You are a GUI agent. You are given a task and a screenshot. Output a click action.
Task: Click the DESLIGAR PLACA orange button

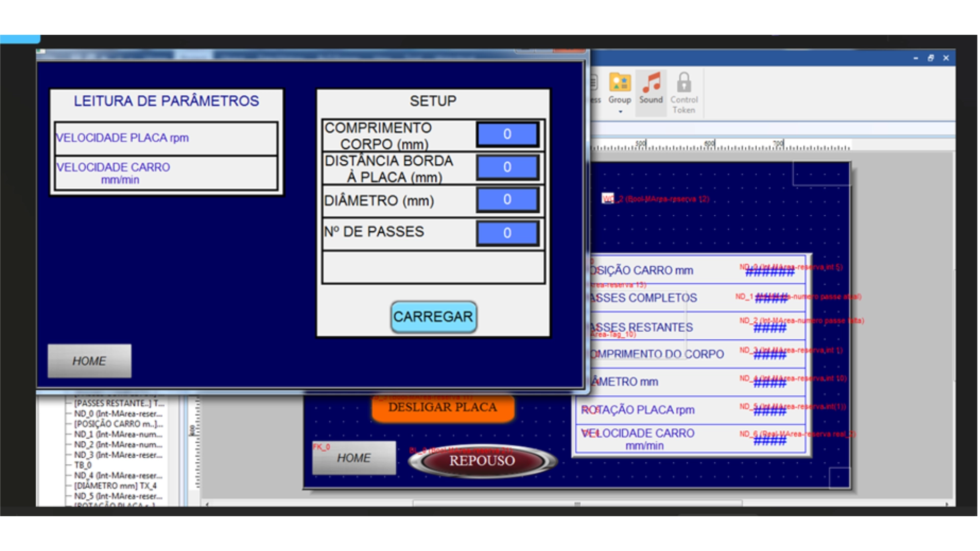(442, 407)
